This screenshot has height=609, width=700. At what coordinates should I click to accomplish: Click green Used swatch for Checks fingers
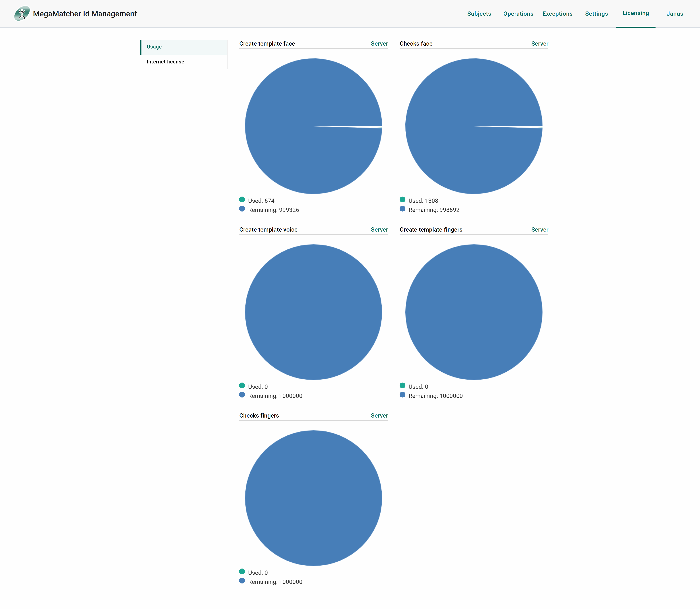pyautogui.click(x=242, y=571)
